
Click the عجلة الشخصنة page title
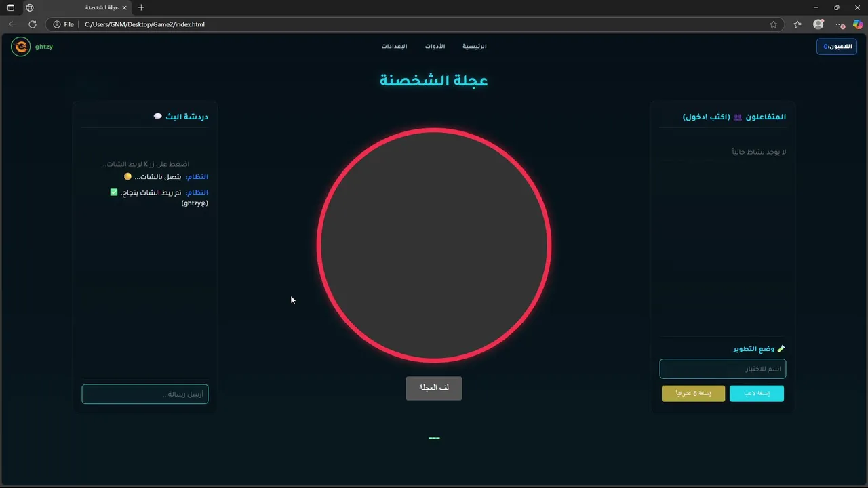click(434, 80)
